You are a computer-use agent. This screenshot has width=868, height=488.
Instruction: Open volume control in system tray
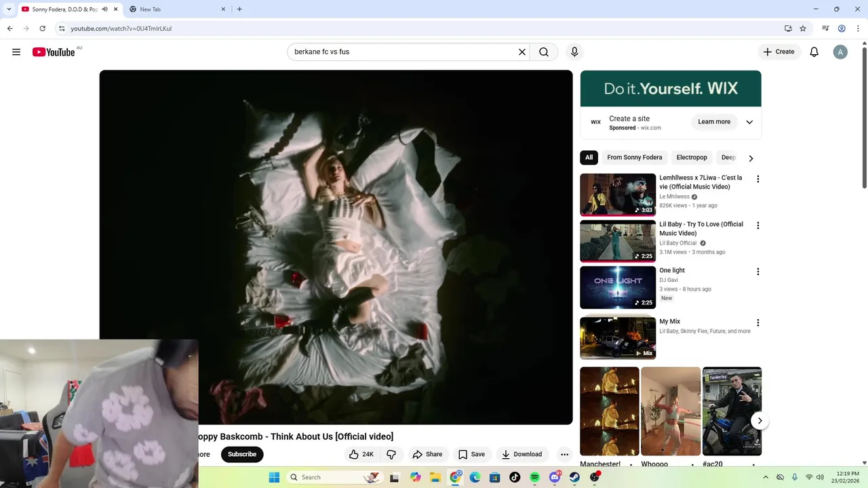tap(820, 477)
